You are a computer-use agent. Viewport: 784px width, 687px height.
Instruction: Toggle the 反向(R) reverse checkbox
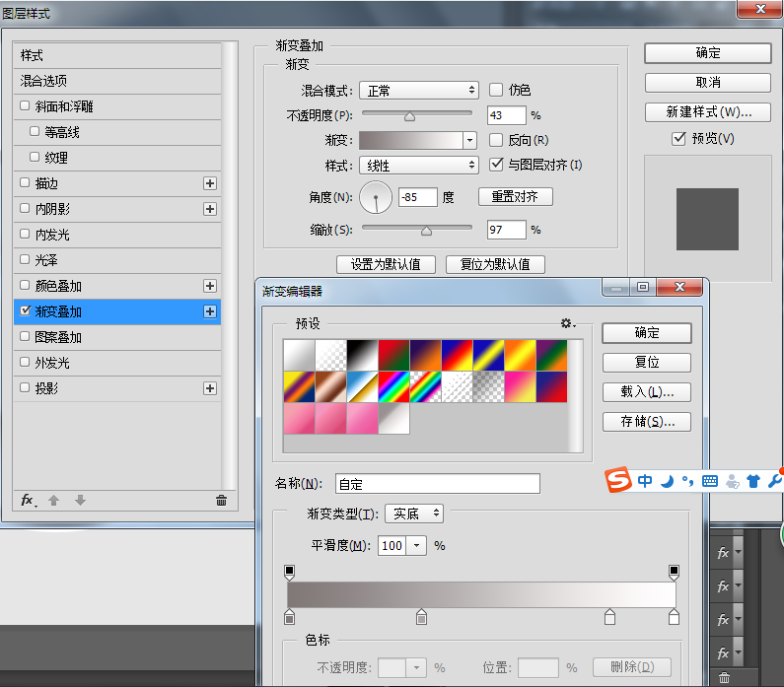coord(496,140)
